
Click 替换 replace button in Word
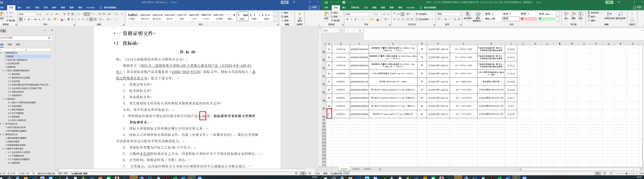tap(285, 17)
